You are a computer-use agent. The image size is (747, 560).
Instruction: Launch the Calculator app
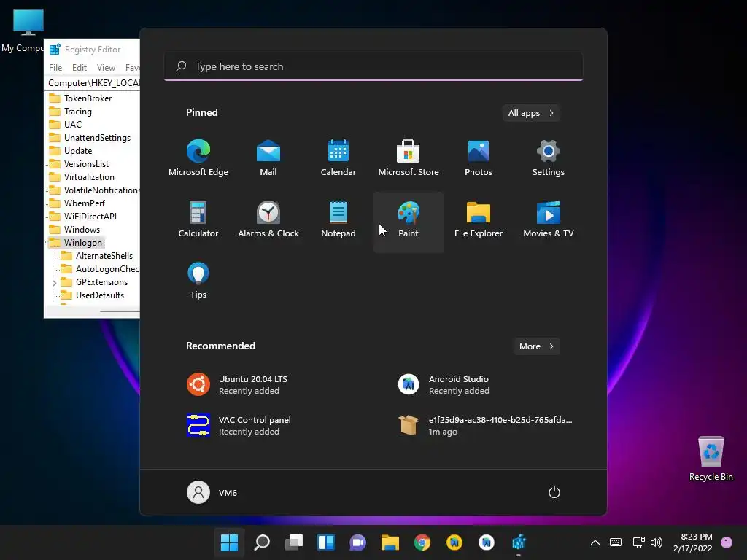pyautogui.click(x=198, y=220)
